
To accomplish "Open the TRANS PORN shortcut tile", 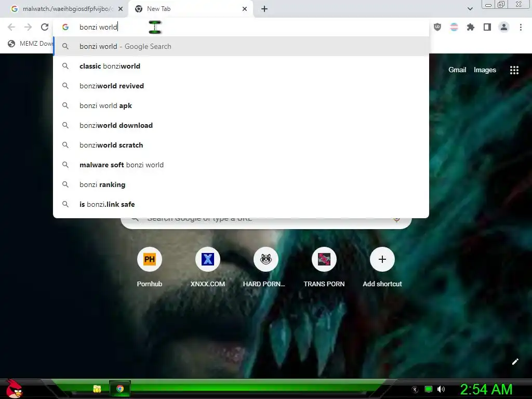I will (x=324, y=268).
